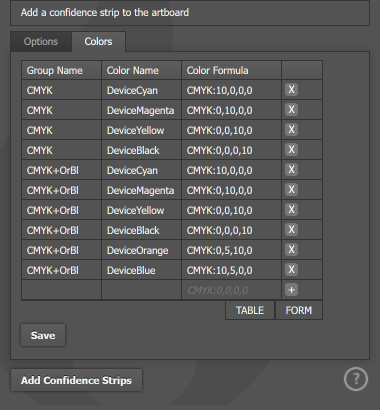Remove the CMYK DeviceYellow row with X
Screen dimensions: 380x410
coord(291,130)
